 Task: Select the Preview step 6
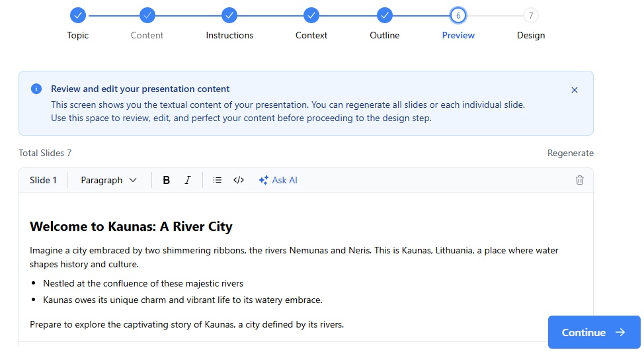click(458, 15)
